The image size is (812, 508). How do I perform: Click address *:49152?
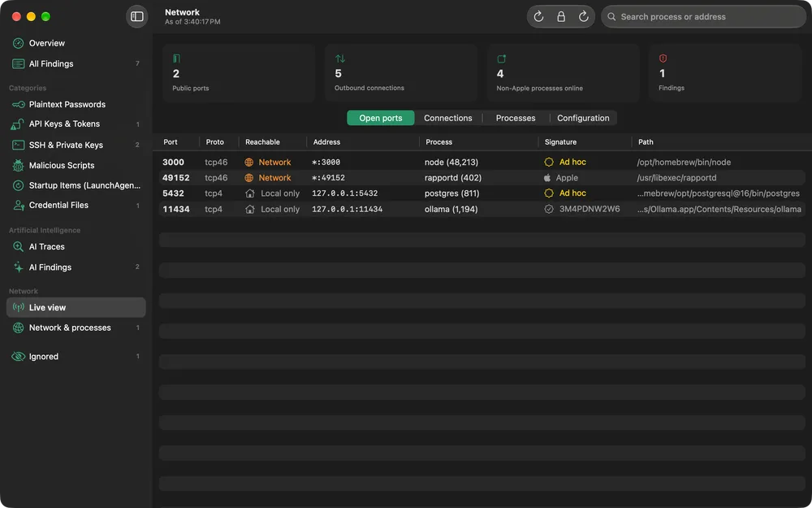(x=328, y=178)
